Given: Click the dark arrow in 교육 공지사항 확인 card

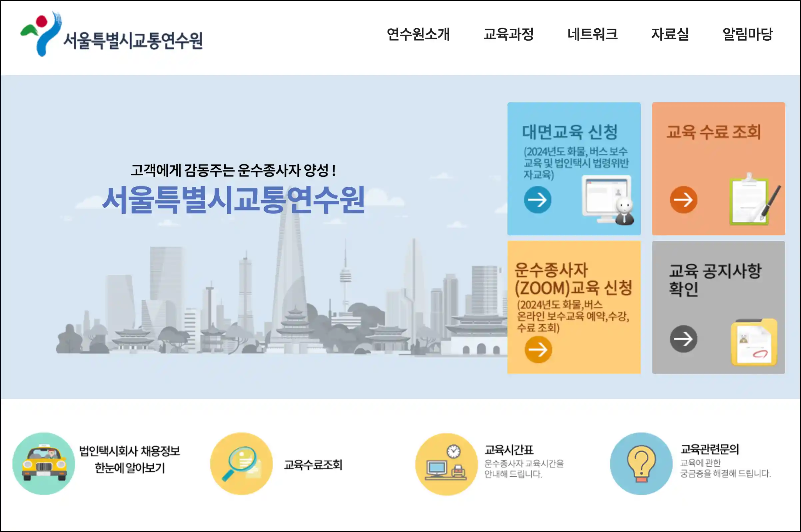Looking at the screenshot, I should tap(683, 339).
